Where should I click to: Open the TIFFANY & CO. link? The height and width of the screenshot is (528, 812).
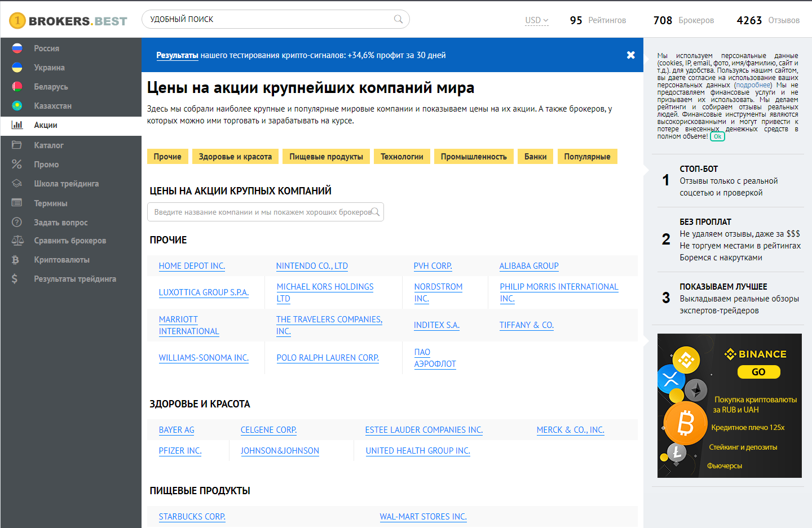pyautogui.click(x=526, y=325)
